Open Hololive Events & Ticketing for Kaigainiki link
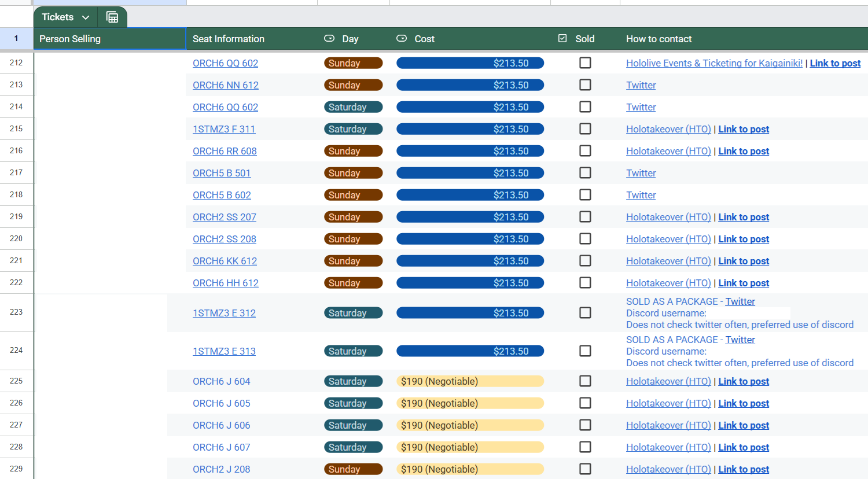Screen dimensions: 868x479 pyautogui.click(x=714, y=63)
